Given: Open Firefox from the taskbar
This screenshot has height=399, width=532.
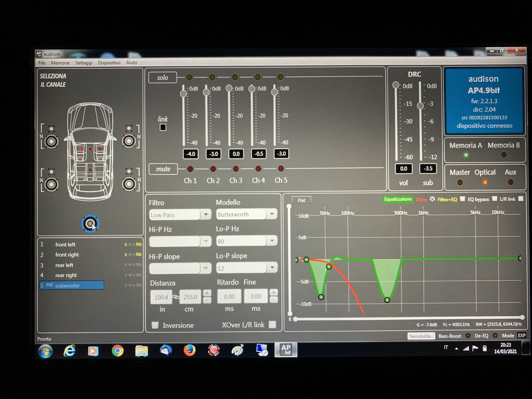Looking at the screenshot, I should point(189,350).
